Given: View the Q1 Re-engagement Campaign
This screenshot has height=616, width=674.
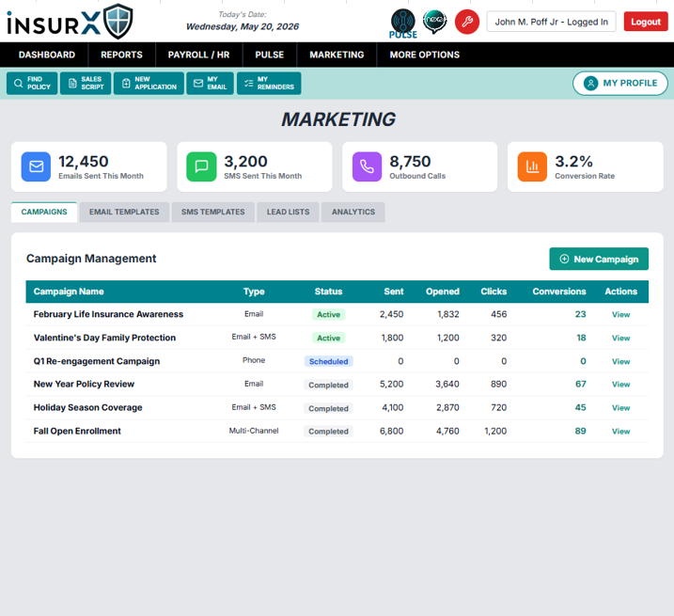Looking at the screenshot, I should tap(620, 362).
